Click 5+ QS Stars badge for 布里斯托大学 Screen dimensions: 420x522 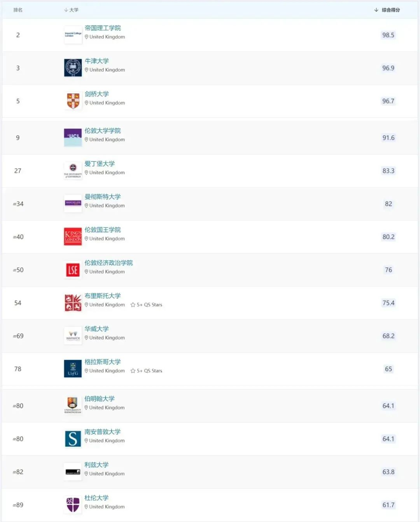[x=146, y=305]
